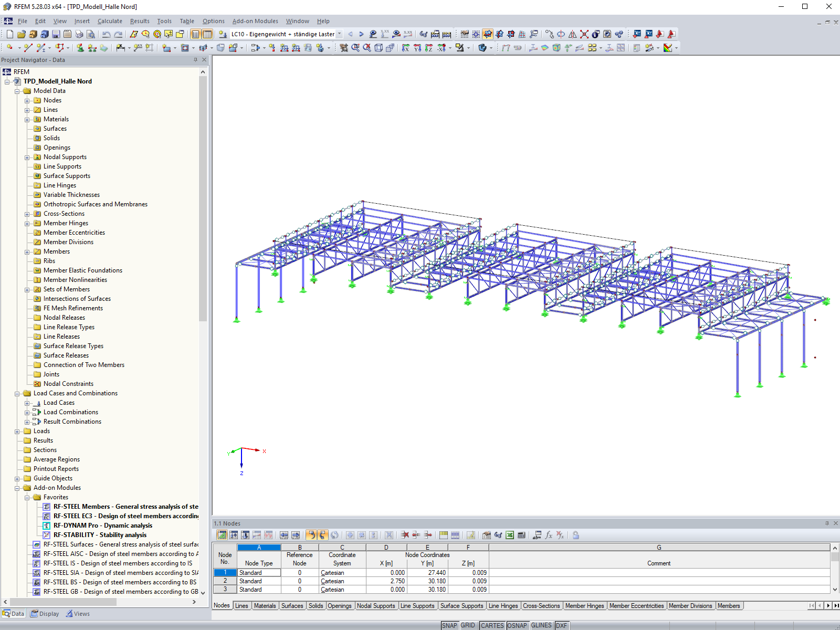Click the New document icon
Image resolution: width=840 pixels, height=630 pixels.
coord(9,34)
